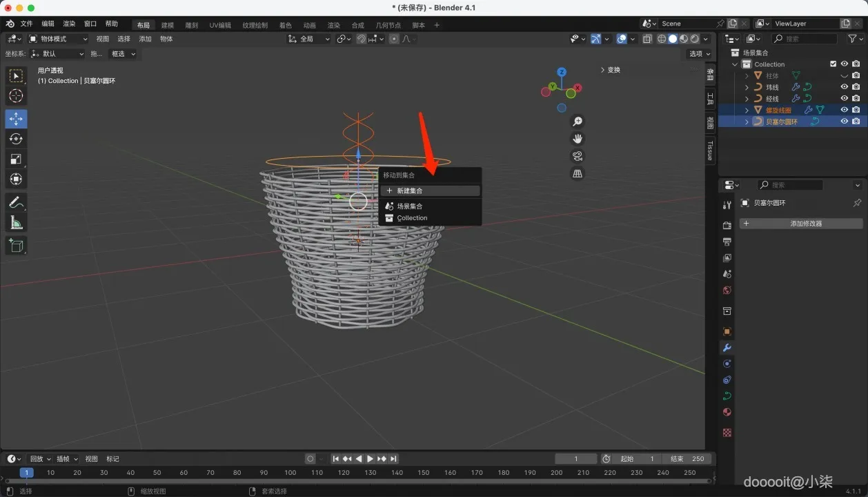Open the Object Data curve properties tab
This screenshot has height=497, width=868.
727,396
